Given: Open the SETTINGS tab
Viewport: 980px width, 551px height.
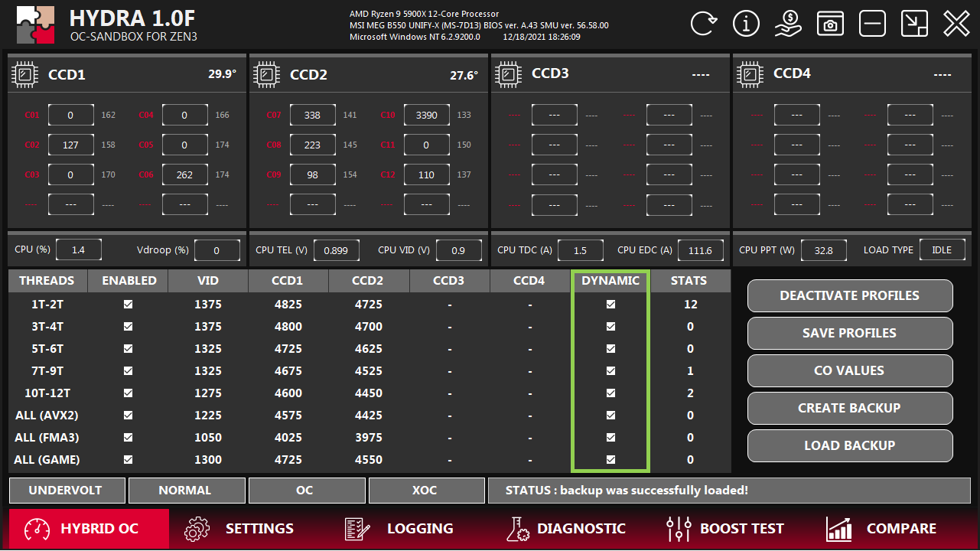Looking at the screenshot, I should [239, 529].
